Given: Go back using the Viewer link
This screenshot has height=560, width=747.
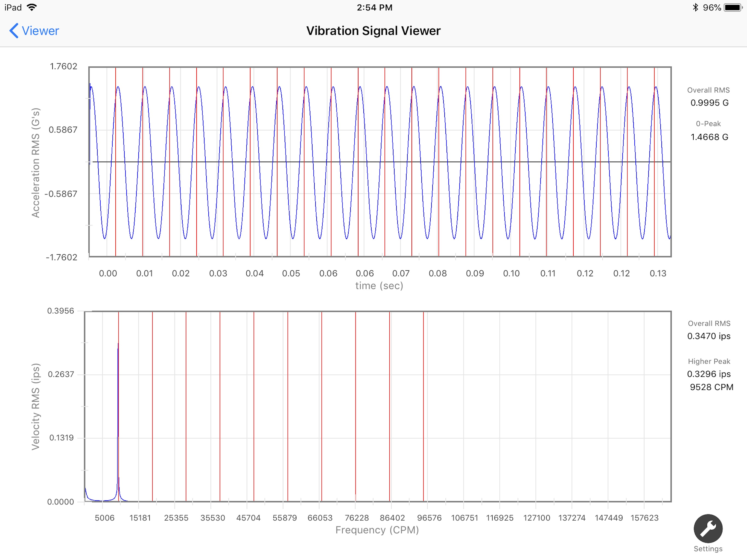Looking at the screenshot, I should click(x=40, y=31).
